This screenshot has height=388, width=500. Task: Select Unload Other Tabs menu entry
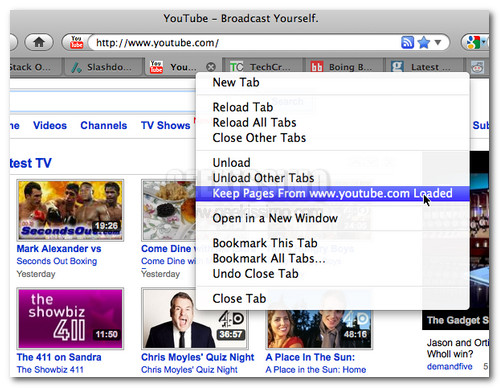point(332,178)
